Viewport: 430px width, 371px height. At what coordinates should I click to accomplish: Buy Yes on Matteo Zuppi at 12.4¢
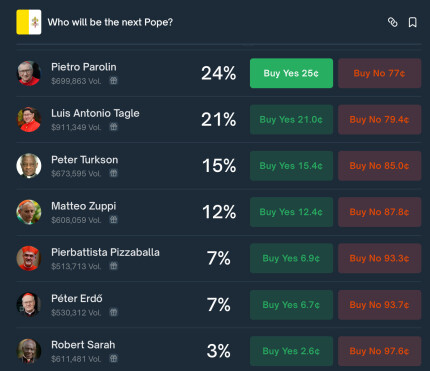pos(291,212)
